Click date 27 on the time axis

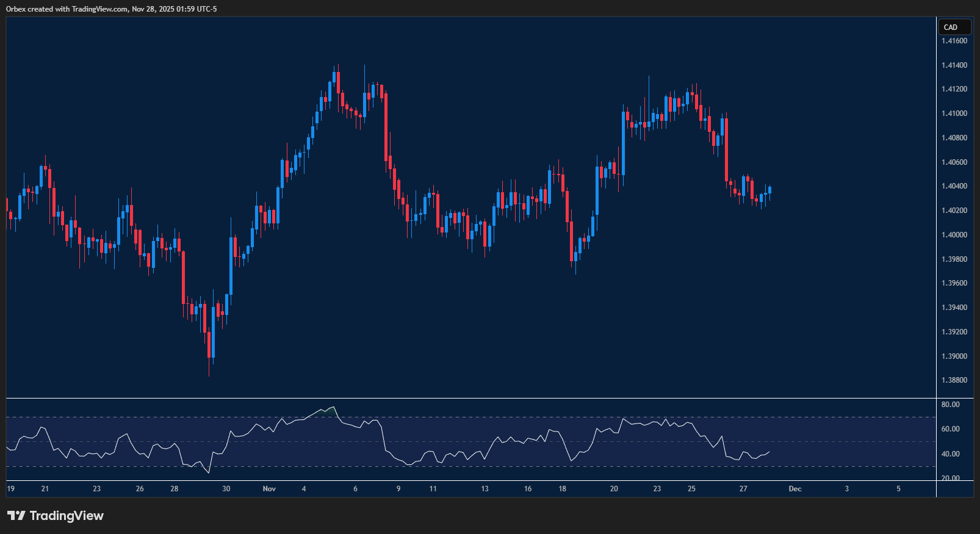[743, 489]
